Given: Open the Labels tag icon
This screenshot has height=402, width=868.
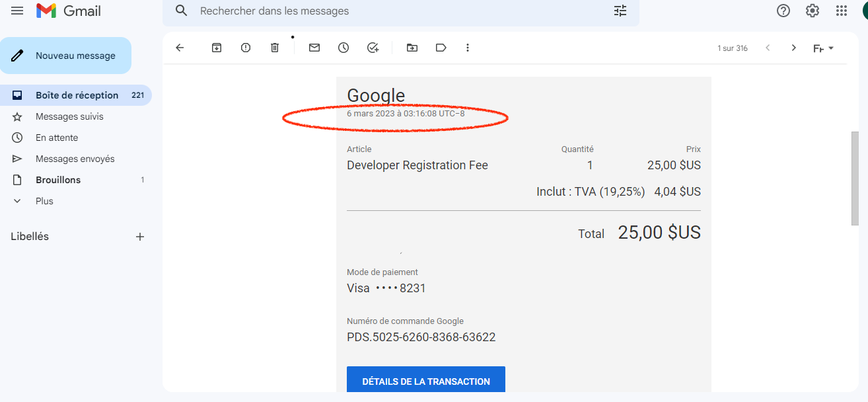Looking at the screenshot, I should click(x=441, y=48).
